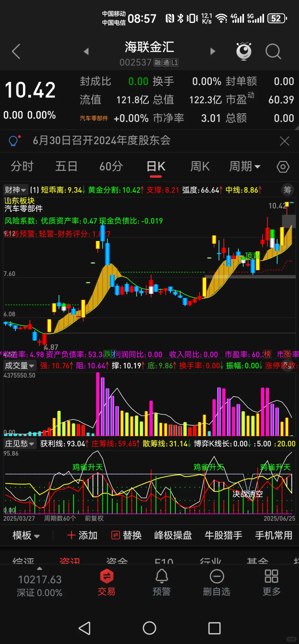Select the 日K chart tab

tap(156, 167)
